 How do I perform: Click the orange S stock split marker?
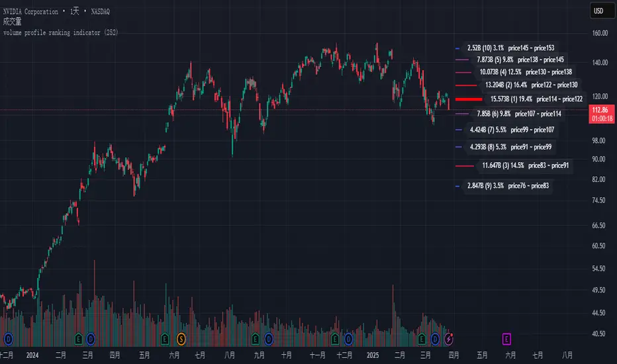[x=181, y=339]
